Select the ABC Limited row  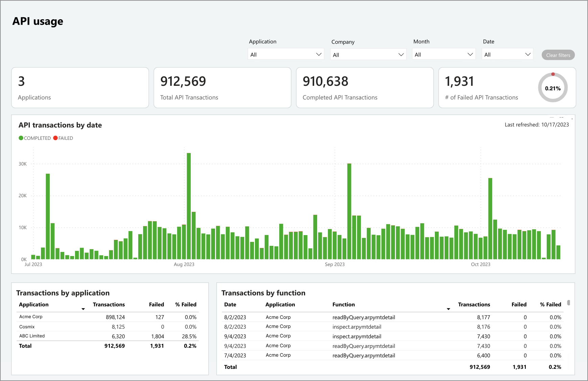(32, 336)
